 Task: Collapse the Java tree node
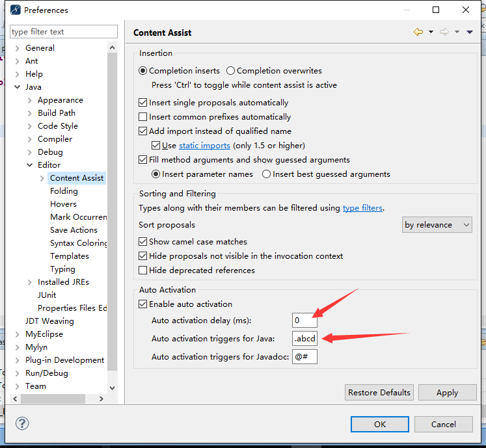18,87
